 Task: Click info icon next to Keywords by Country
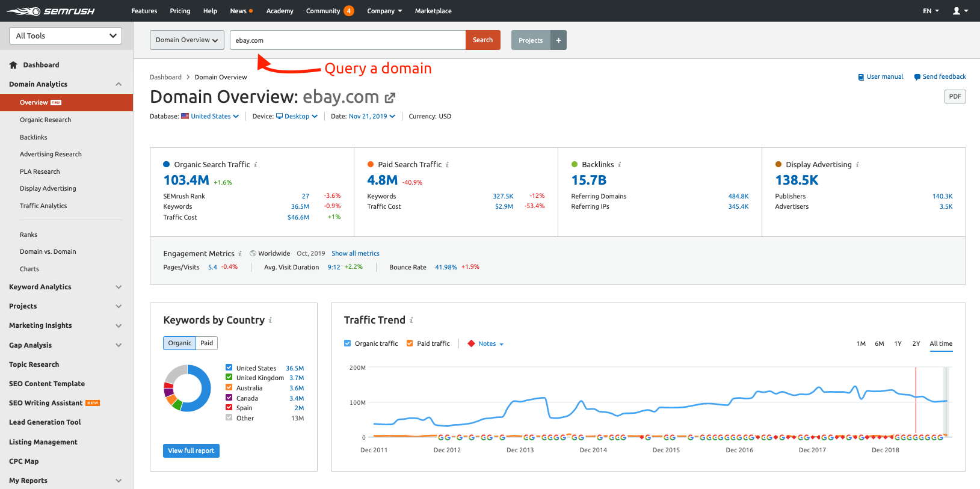coord(270,320)
